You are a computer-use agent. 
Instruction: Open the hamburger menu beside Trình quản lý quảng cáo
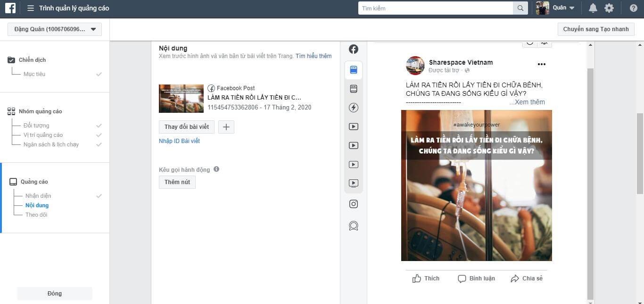pyautogui.click(x=31, y=8)
